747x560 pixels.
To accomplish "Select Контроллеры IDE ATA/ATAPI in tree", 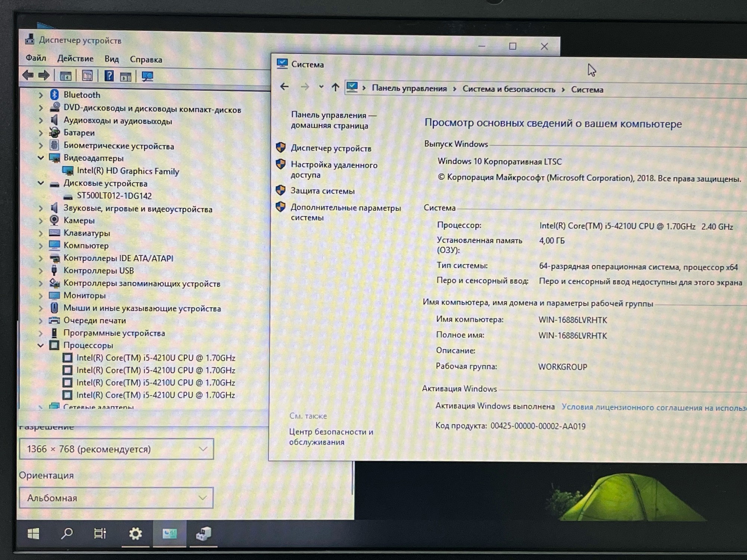I will point(118,258).
